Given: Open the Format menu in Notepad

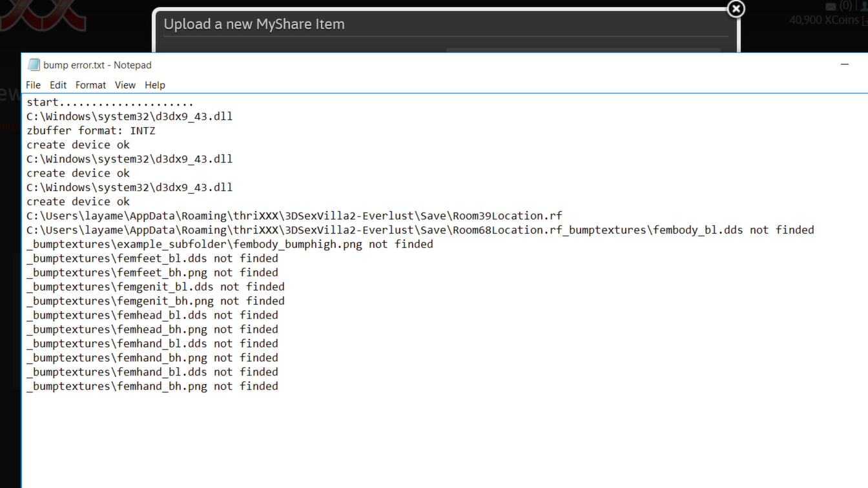Looking at the screenshot, I should coord(90,85).
